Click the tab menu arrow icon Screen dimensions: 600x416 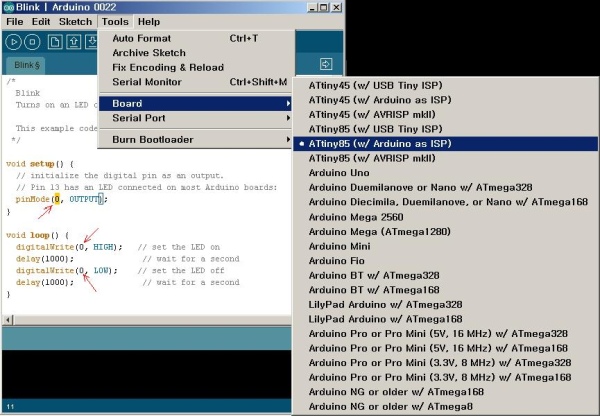tap(326, 64)
